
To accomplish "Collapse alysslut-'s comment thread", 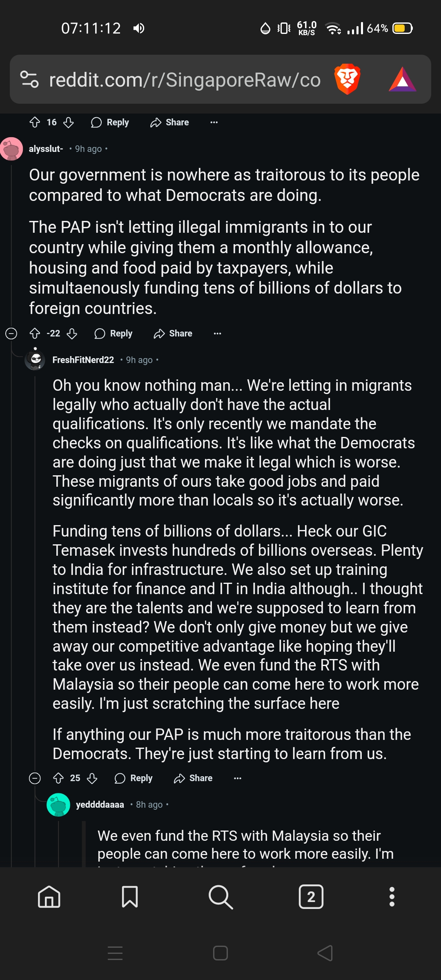I will click(x=11, y=334).
